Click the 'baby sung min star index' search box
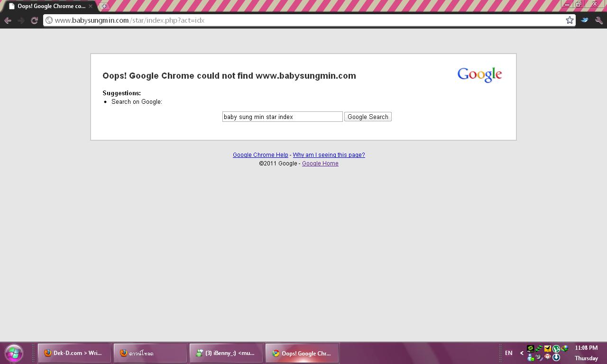Screen dimensions: 607x364 point(282,117)
